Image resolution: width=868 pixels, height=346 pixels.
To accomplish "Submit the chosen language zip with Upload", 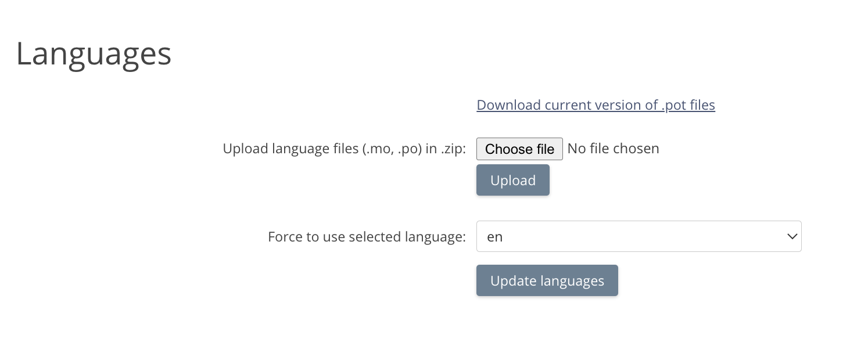I will 512,181.
